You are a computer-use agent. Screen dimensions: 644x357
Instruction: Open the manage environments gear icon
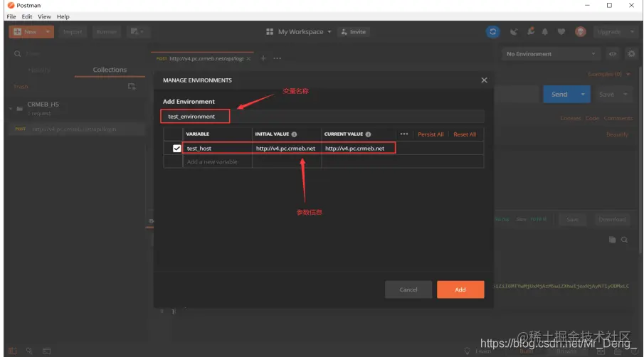coord(631,54)
